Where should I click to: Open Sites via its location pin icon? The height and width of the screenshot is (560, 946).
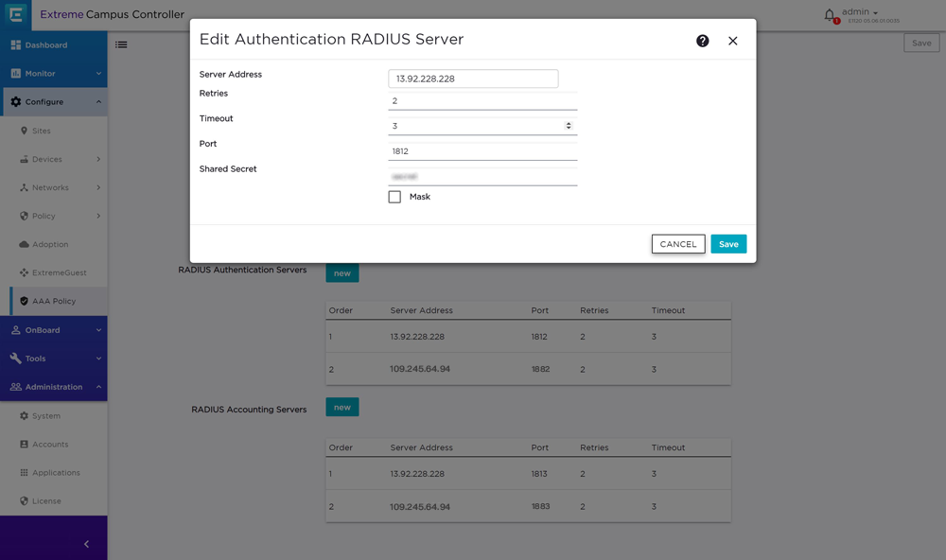(x=25, y=131)
